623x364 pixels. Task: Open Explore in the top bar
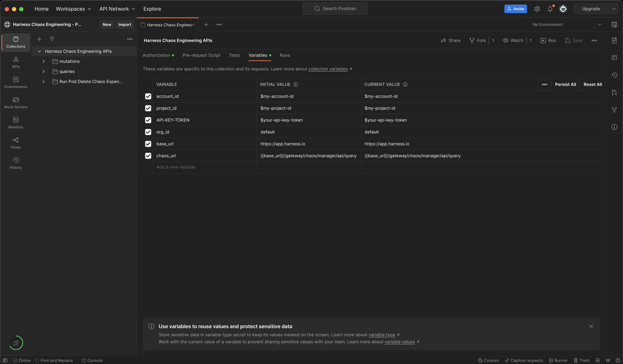click(152, 9)
